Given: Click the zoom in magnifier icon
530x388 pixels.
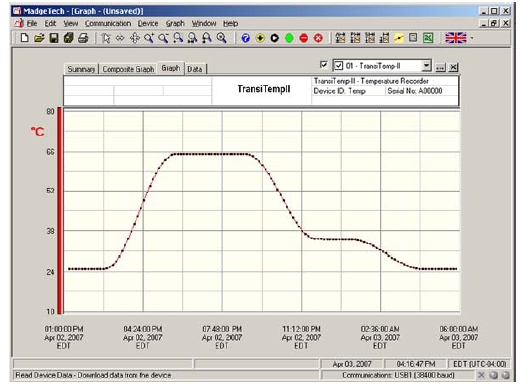Looking at the screenshot, I should [x=149, y=38].
